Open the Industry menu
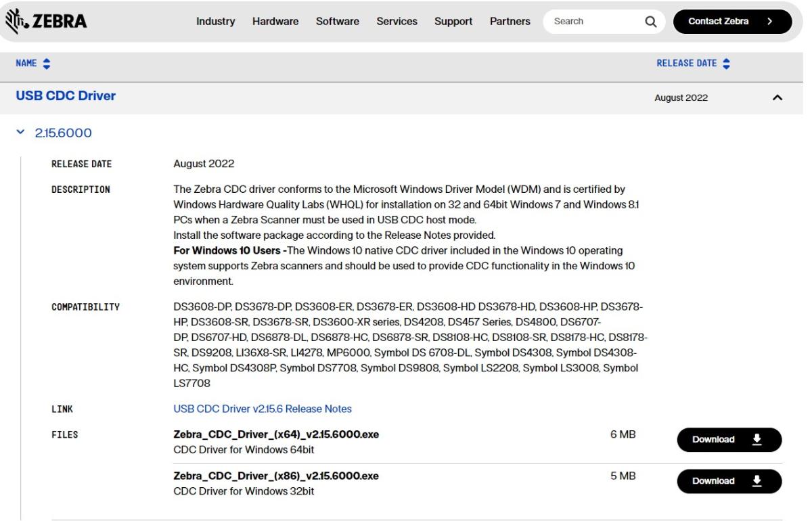The height and width of the screenshot is (521, 812). click(x=216, y=22)
